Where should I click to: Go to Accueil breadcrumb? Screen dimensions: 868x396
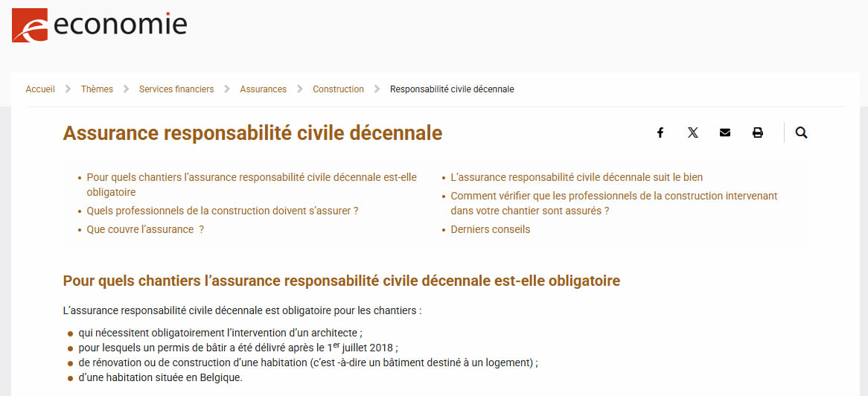tap(40, 89)
